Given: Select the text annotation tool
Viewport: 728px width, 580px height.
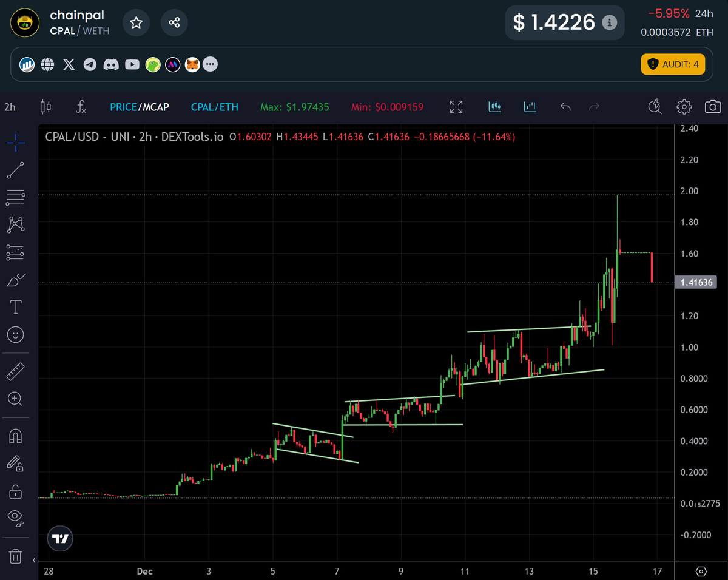Looking at the screenshot, I should [x=16, y=307].
